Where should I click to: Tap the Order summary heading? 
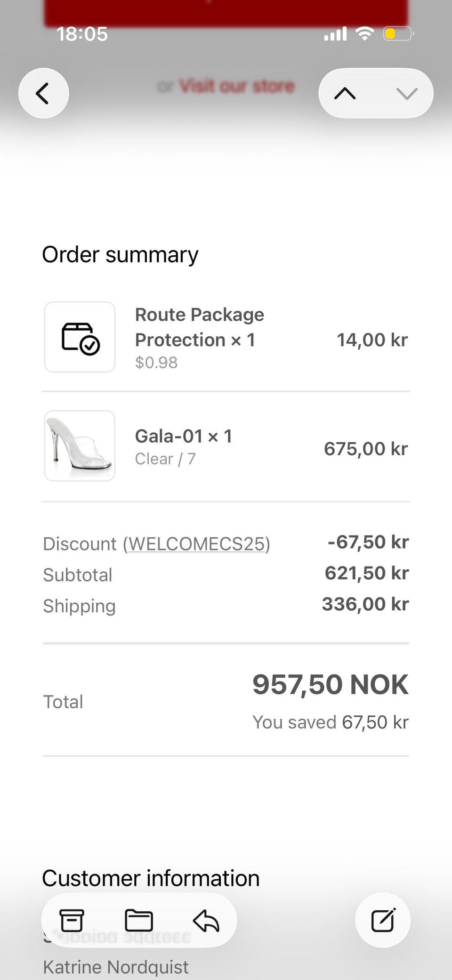click(x=120, y=255)
